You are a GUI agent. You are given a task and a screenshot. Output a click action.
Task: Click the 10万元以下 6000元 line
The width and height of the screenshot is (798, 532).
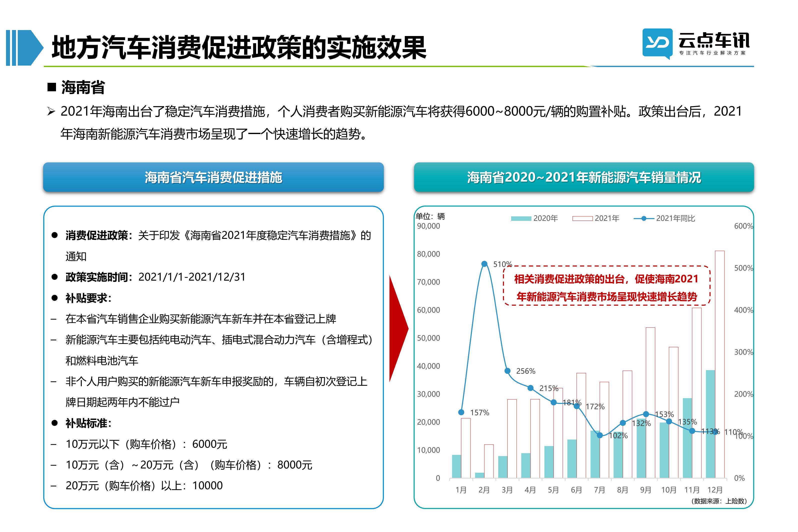(x=147, y=444)
